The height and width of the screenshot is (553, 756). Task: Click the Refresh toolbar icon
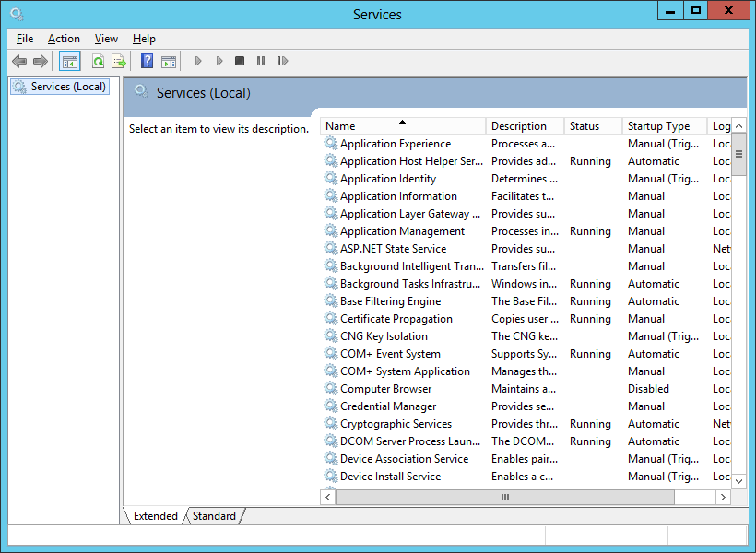98,62
